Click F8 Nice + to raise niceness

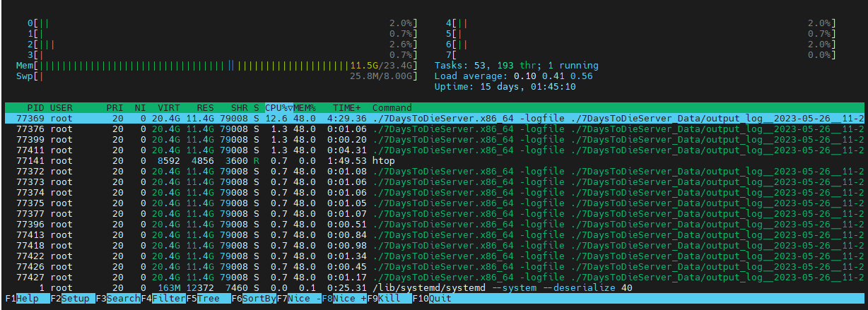coord(344,299)
